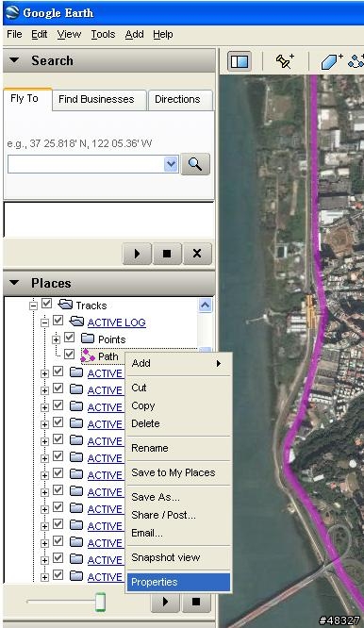Click the ACTIVE link directly below Path

pyautogui.click(x=105, y=373)
